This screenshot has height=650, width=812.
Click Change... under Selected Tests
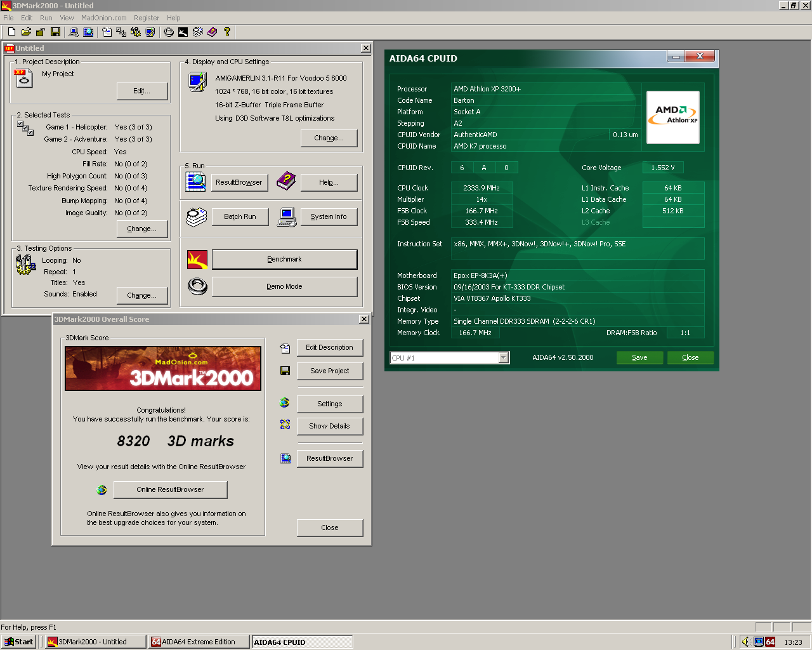coord(142,229)
